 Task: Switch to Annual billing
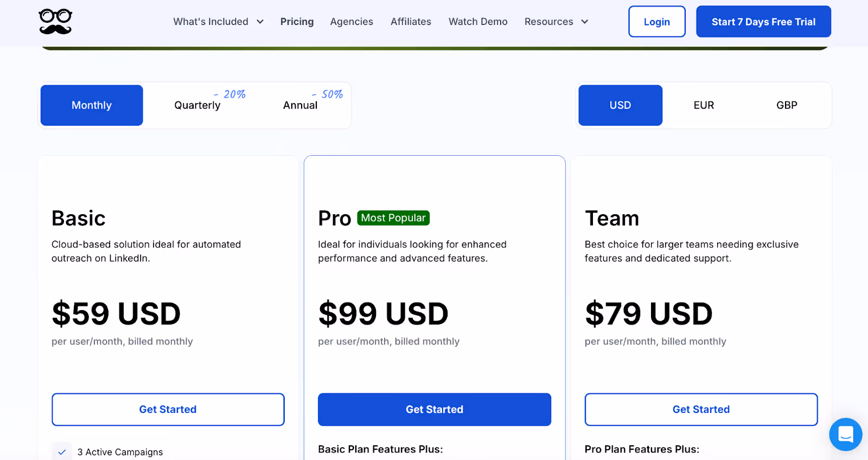pos(300,105)
